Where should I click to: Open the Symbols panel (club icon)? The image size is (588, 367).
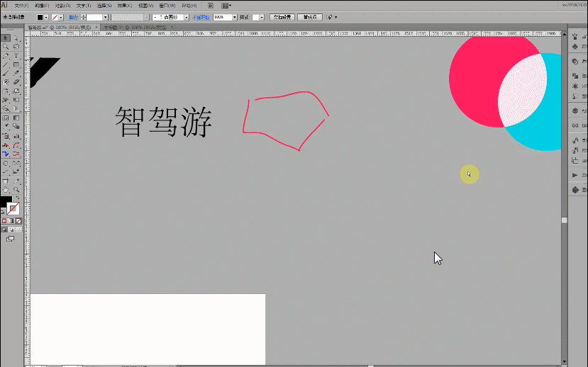[575, 47]
